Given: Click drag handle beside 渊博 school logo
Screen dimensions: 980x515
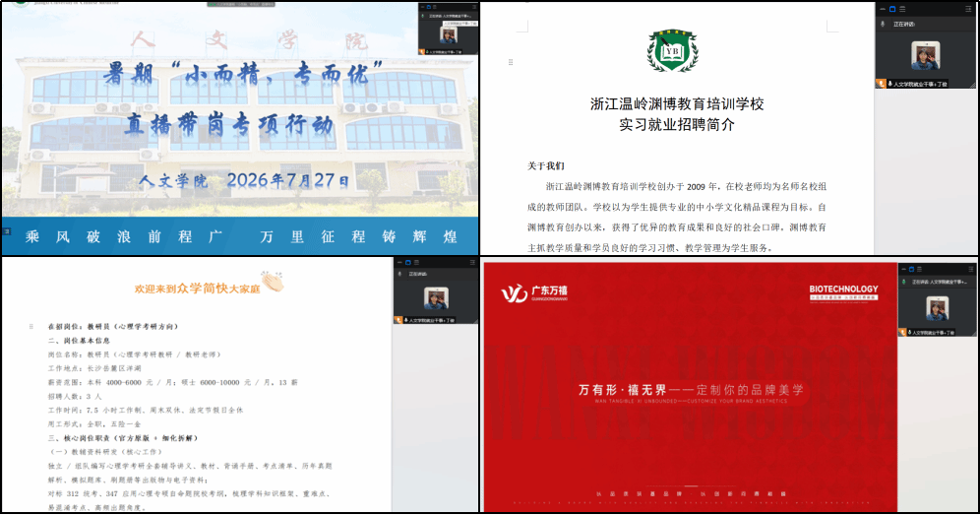Looking at the screenshot, I should pyautogui.click(x=511, y=62).
